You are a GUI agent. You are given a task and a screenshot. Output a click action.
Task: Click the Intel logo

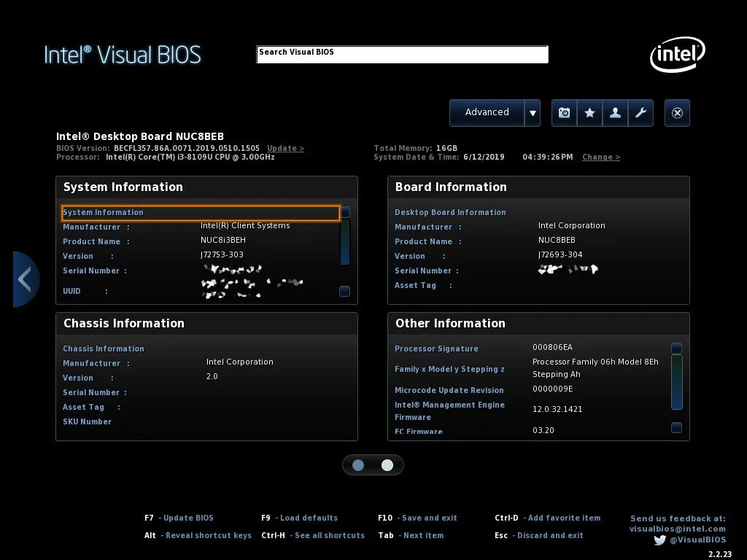tap(678, 54)
